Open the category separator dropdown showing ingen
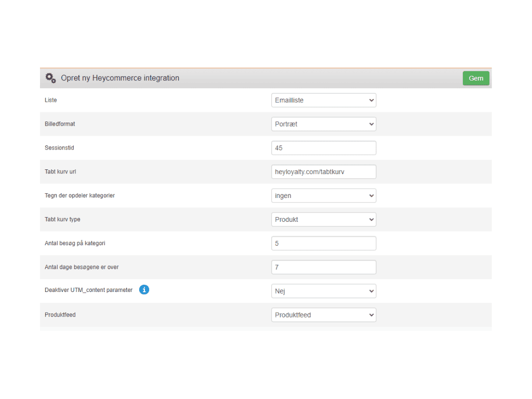 click(x=323, y=196)
